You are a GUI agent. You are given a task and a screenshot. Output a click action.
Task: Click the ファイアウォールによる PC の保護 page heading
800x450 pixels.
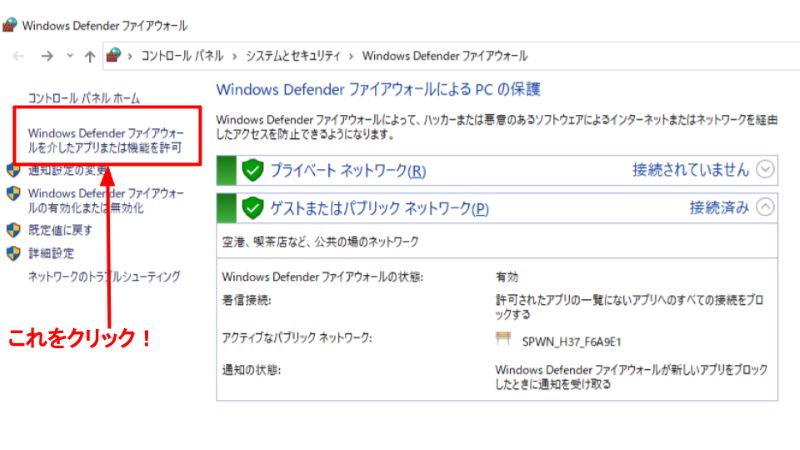(378, 89)
